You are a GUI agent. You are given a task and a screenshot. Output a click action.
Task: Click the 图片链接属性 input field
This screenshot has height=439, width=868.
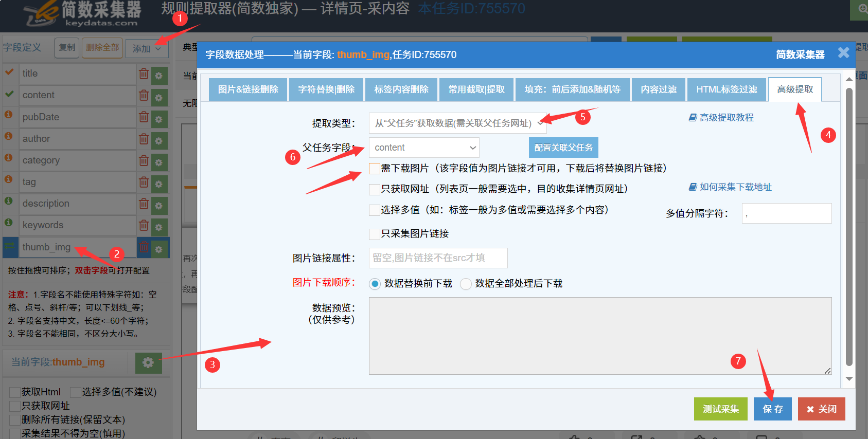point(438,258)
